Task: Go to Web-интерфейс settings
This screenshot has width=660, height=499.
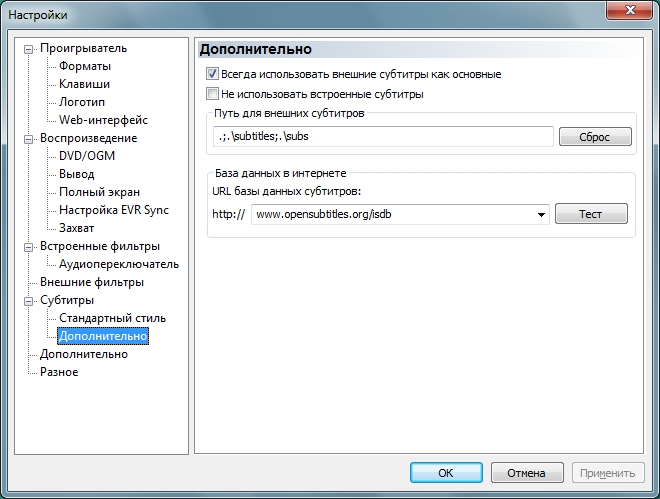Action: (103, 120)
